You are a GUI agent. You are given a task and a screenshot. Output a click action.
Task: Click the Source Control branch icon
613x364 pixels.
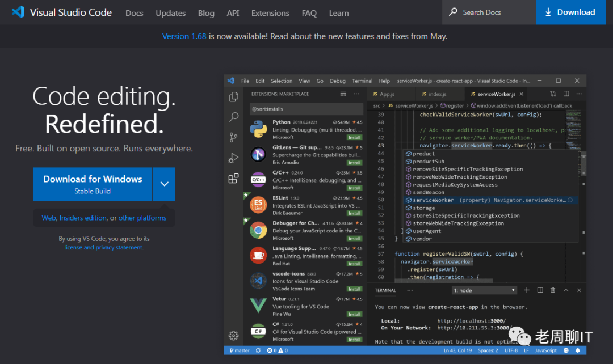(x=233, y=137)
